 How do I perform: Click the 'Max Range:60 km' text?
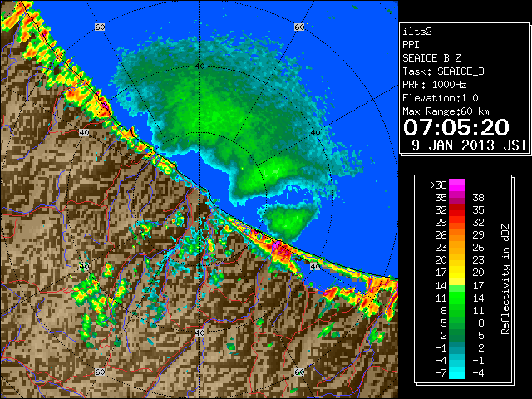[446, 111]
